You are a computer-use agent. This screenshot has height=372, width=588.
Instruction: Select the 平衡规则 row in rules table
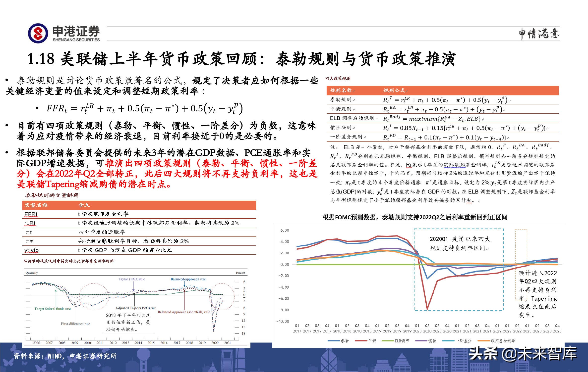(x=443, y=109)
